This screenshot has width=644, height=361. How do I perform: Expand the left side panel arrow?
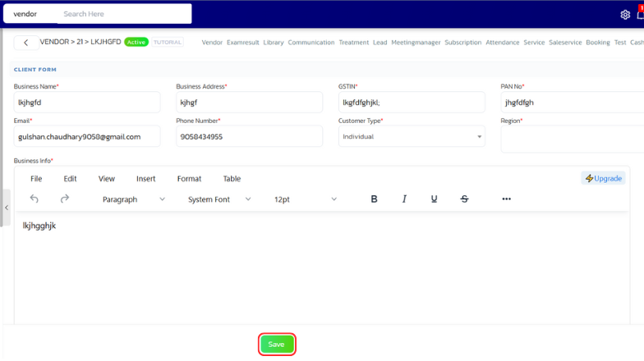(7, 208)
